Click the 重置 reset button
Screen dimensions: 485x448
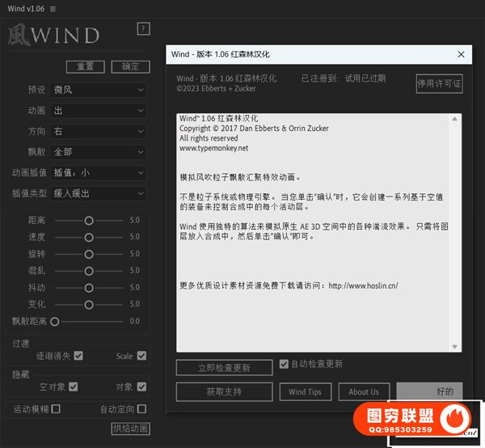pyautogui.click(x=85, y=66)
